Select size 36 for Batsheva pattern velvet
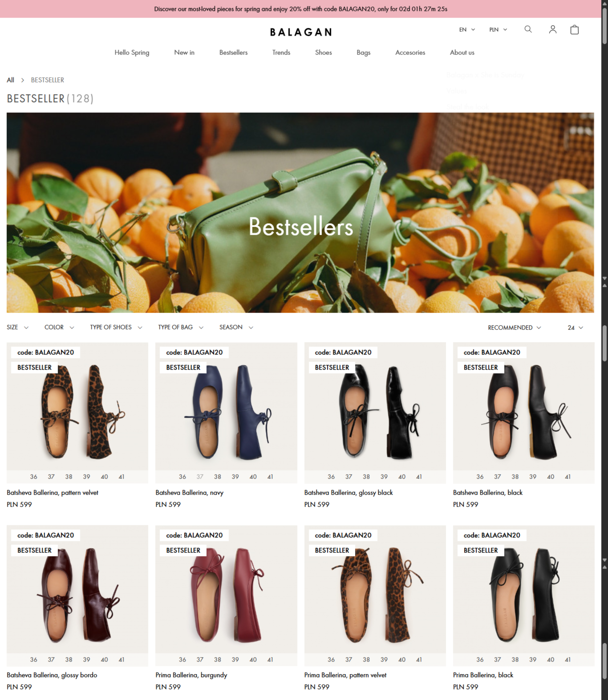Image resolution: width=608 pixels, height=700 pixels. (x=34, y=477)
